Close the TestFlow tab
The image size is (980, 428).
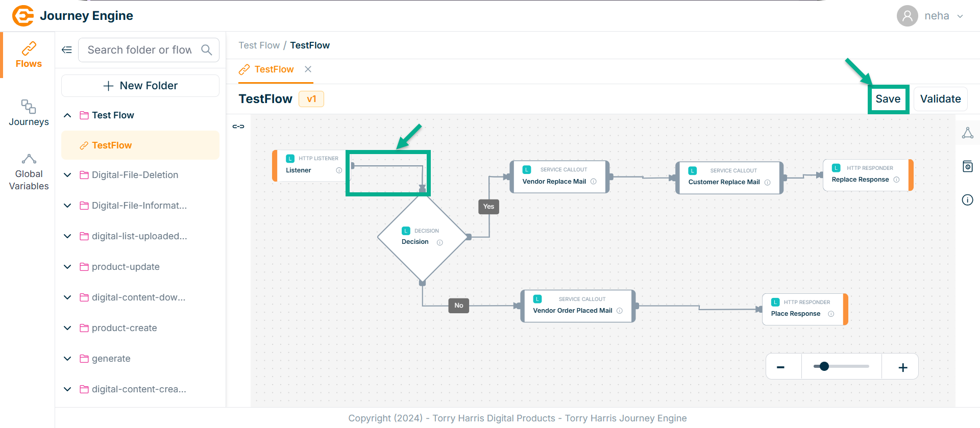tap(308, 69)
